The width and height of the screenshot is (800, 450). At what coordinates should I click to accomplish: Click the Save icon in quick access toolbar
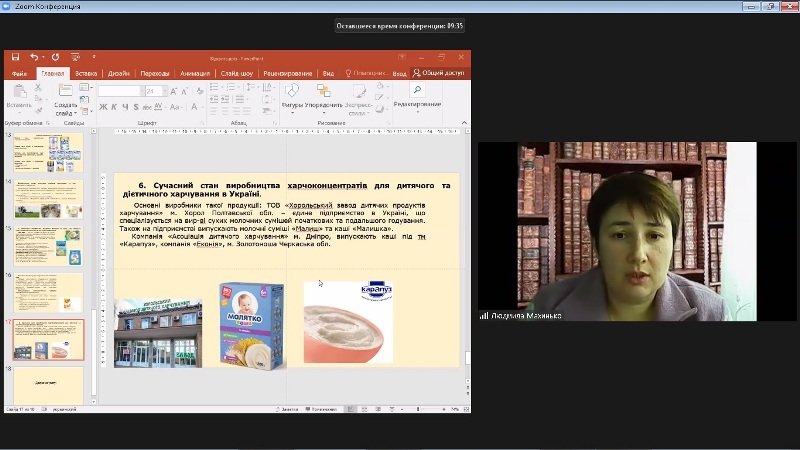tap(13, 58)
